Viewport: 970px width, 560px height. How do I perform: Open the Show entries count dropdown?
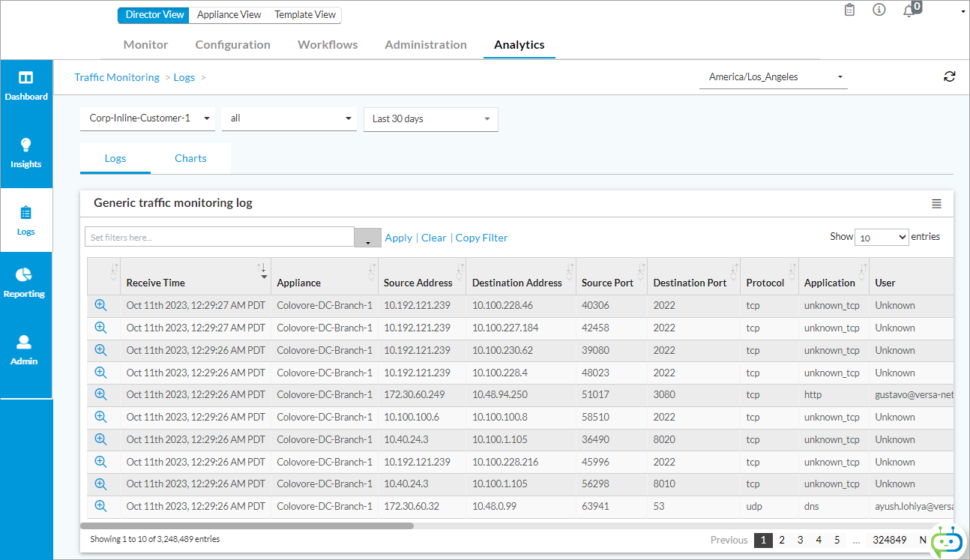882,237
